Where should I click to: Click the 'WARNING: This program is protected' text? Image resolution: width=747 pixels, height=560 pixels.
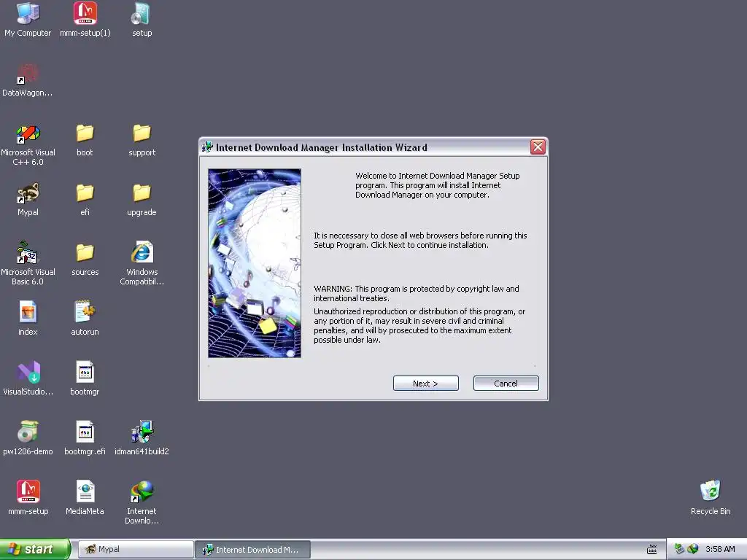417,293
